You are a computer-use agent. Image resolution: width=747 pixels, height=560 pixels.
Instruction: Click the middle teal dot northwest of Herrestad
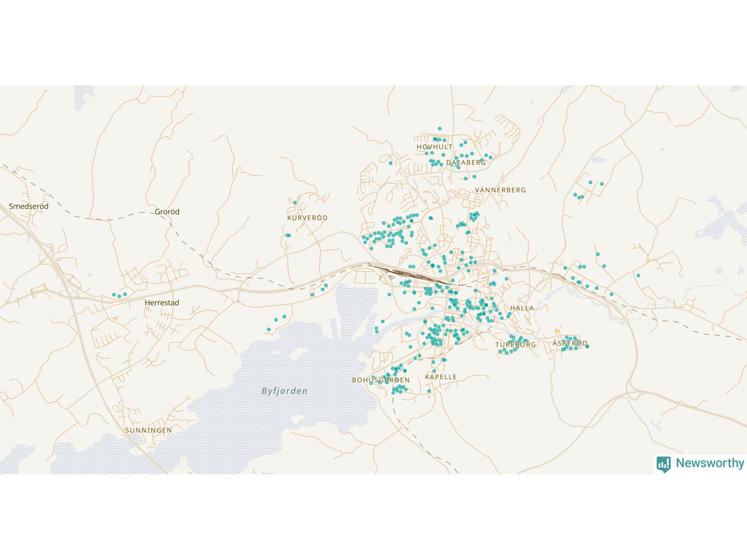click(119, 296)
